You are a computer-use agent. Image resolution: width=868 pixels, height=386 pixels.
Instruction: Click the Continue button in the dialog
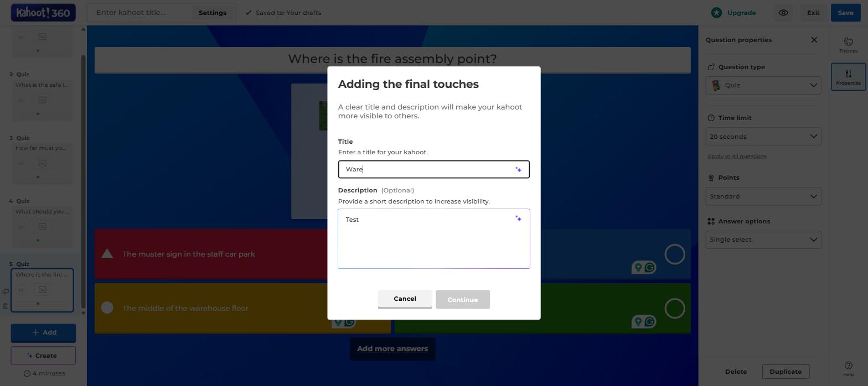[x=463, y=300]
